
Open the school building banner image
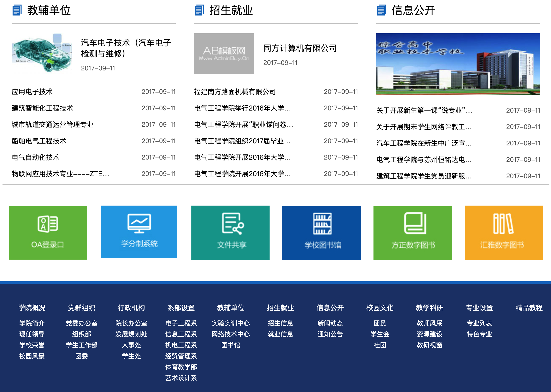click(x=458, y=64)
